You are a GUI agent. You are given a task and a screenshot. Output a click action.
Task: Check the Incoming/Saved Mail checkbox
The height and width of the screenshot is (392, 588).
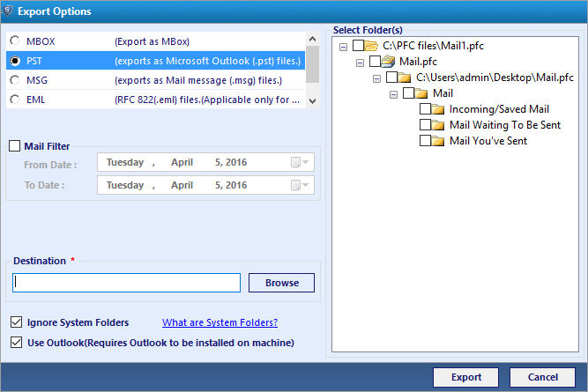pos(425,108)
